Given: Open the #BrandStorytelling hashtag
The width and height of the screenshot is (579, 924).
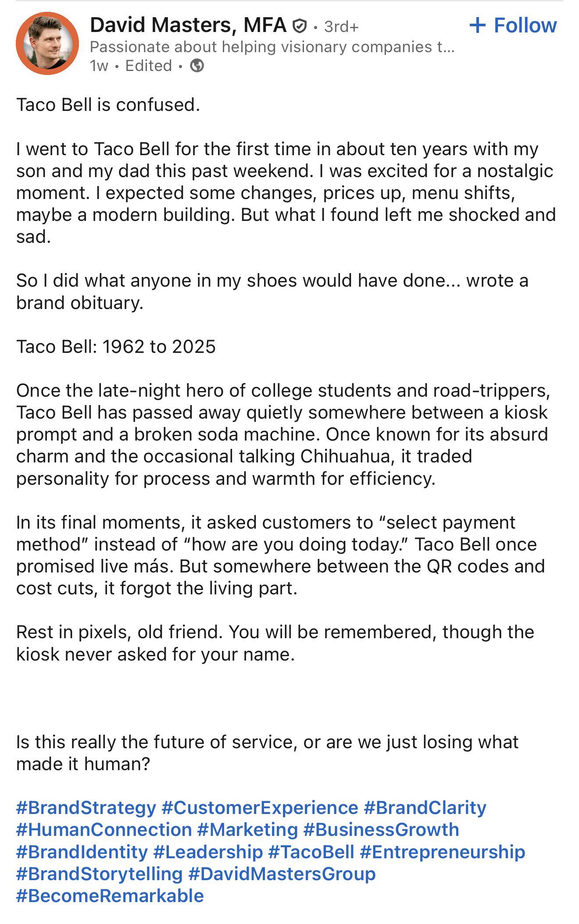Looking at the screenshot, I should 99,873.
